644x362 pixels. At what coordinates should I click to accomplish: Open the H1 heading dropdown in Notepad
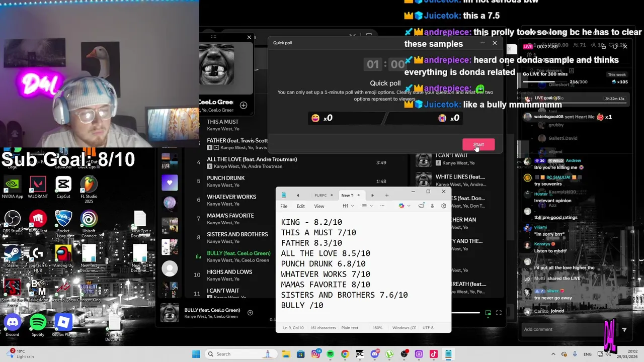pyautogui.click(x=348, y=206)
